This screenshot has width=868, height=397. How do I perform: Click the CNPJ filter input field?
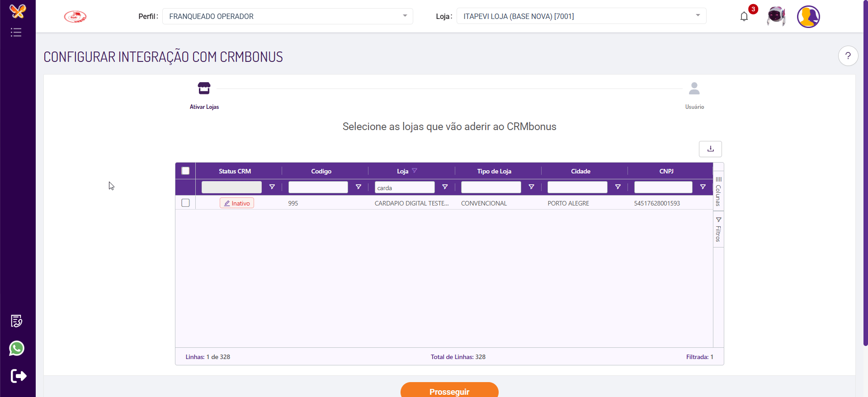(663, 187)
